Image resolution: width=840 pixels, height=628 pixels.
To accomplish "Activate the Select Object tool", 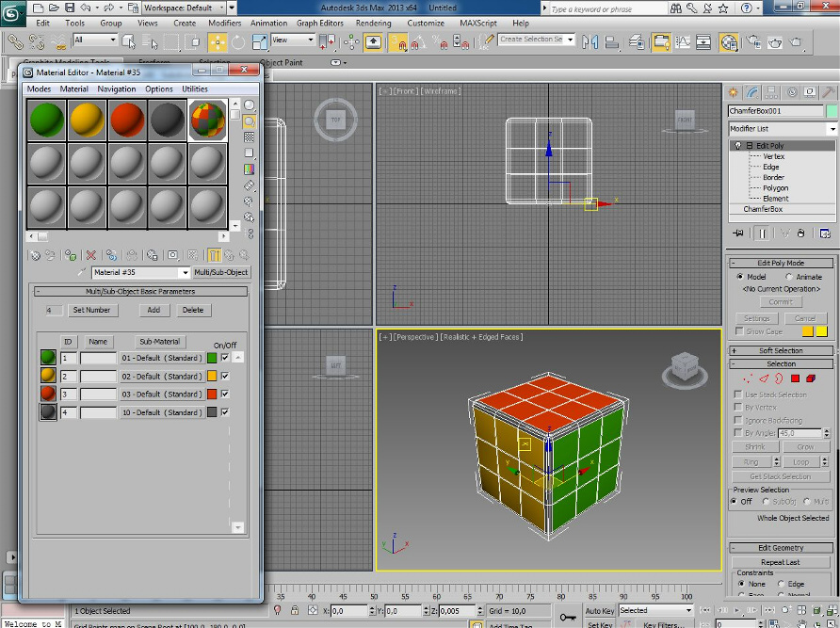I will tap(129, 41).
